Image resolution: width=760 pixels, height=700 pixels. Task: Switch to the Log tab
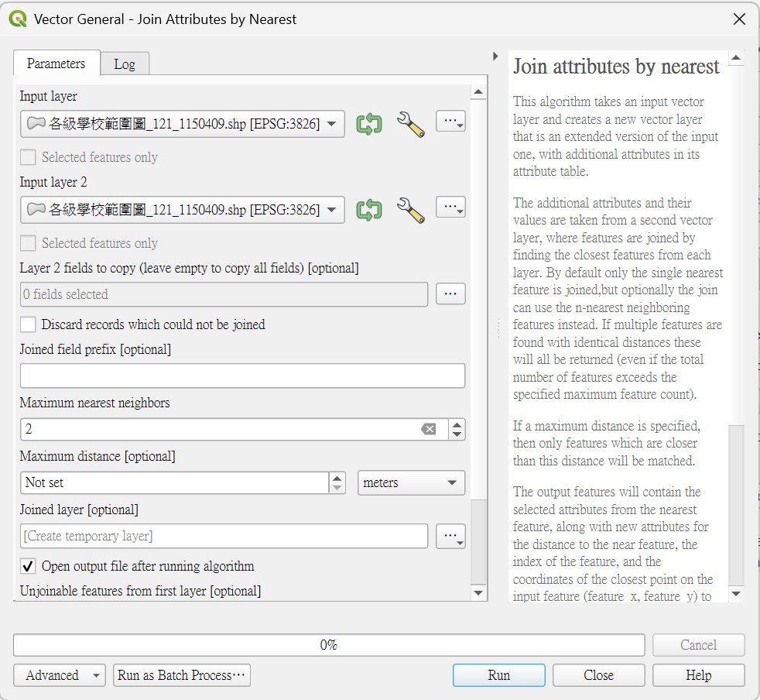[125, 64]
